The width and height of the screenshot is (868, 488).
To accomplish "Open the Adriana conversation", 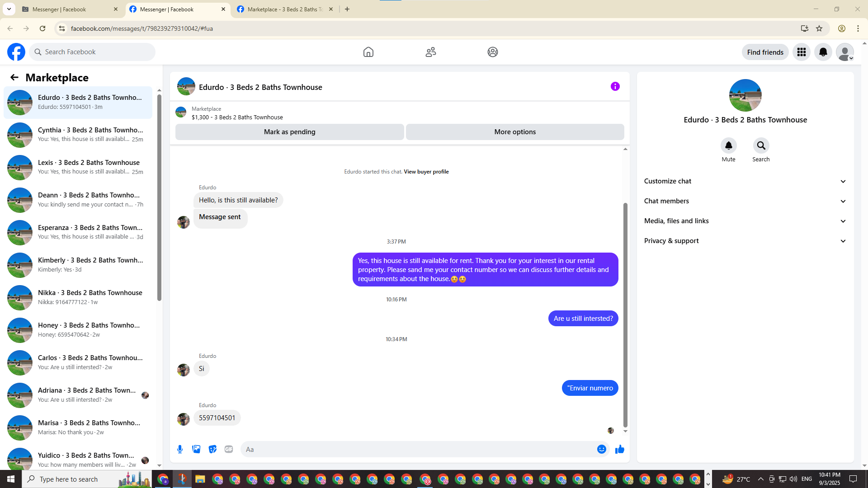I will pyautogui.click(x=78, y=395).
